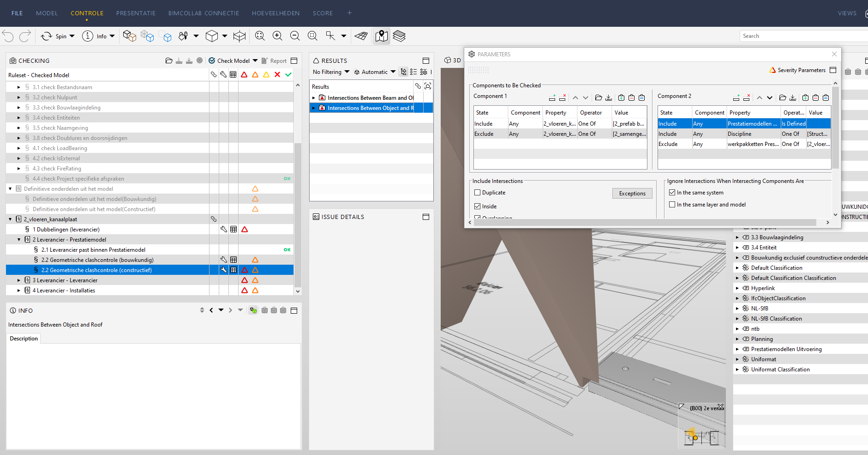The width and height of the screenshot is (868, 455).
Task: Expand Intersections Between Beam result
Action: [314, 97]
